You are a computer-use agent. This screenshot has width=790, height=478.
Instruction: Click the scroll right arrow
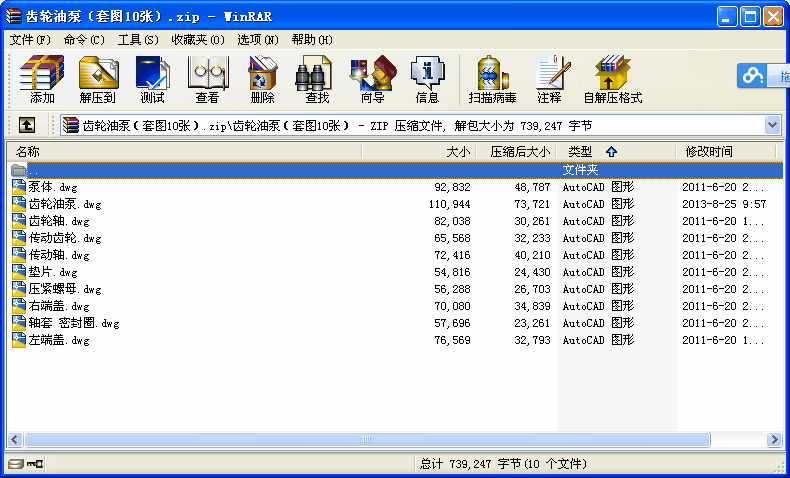click(x=774, y=440)
